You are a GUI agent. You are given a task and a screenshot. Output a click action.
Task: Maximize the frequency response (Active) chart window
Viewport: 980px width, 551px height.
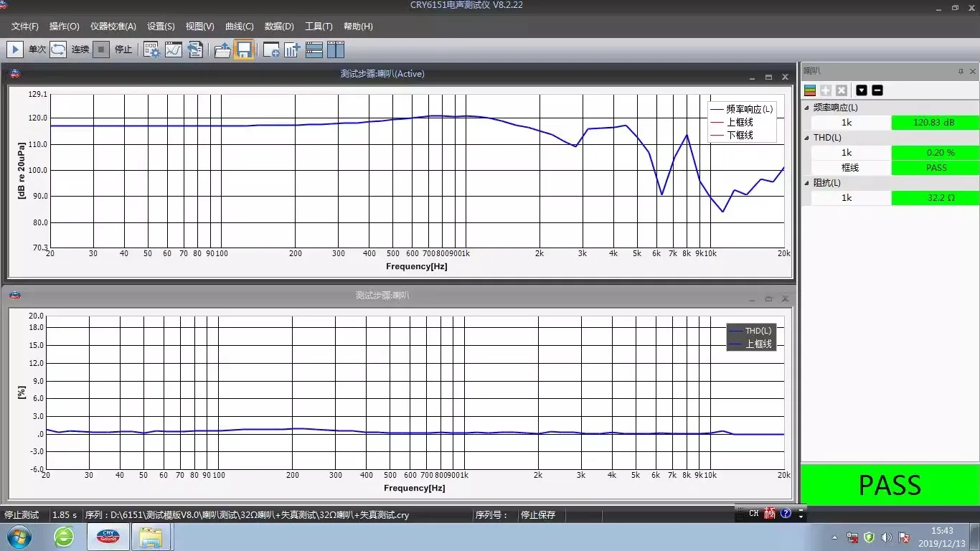pos(768,77)
